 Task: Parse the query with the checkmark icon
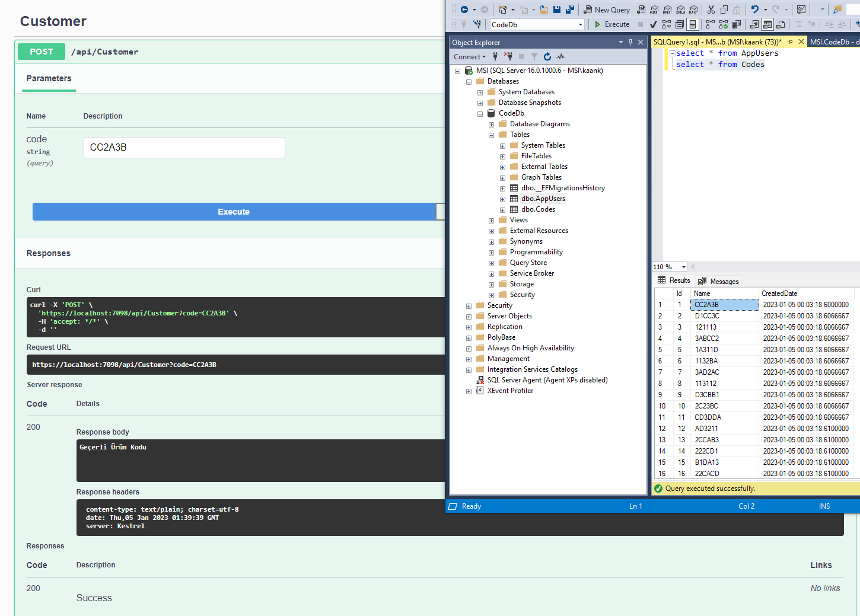point(653,24)
